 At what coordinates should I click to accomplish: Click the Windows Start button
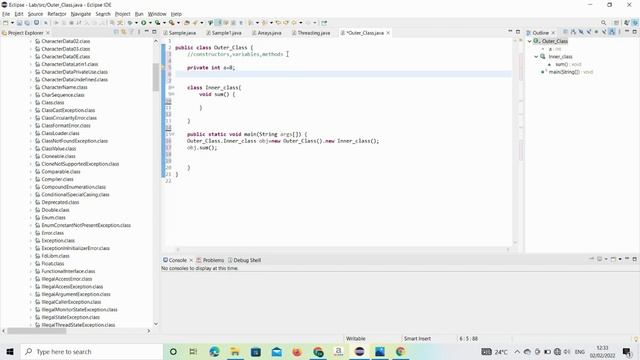pos(10,351)
